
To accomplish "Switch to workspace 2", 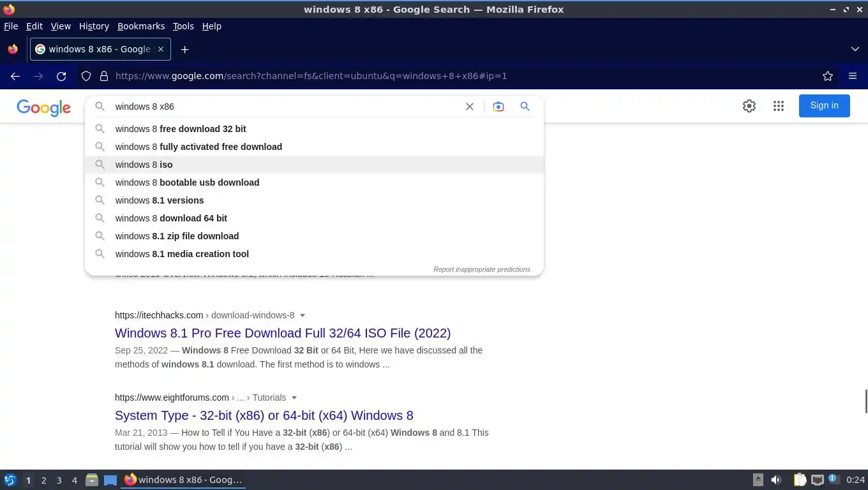I will click(43, 480).
